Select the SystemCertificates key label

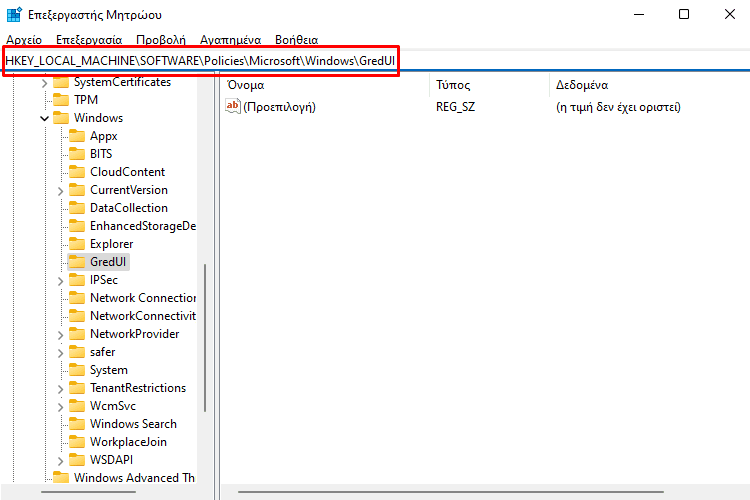tap(122, 82)
